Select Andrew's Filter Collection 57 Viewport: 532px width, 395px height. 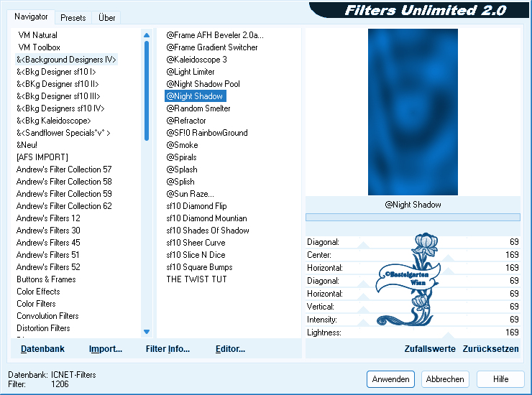(64, 169)
